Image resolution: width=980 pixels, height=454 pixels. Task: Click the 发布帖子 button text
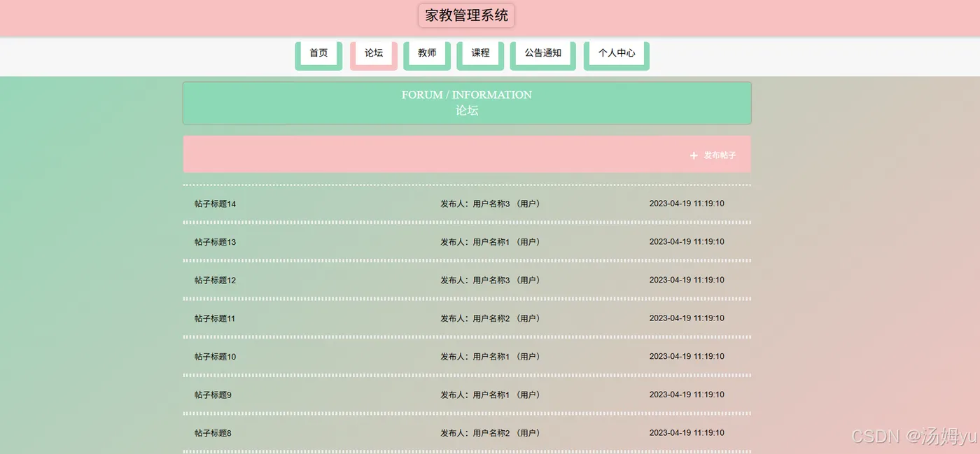pos(720,155)
